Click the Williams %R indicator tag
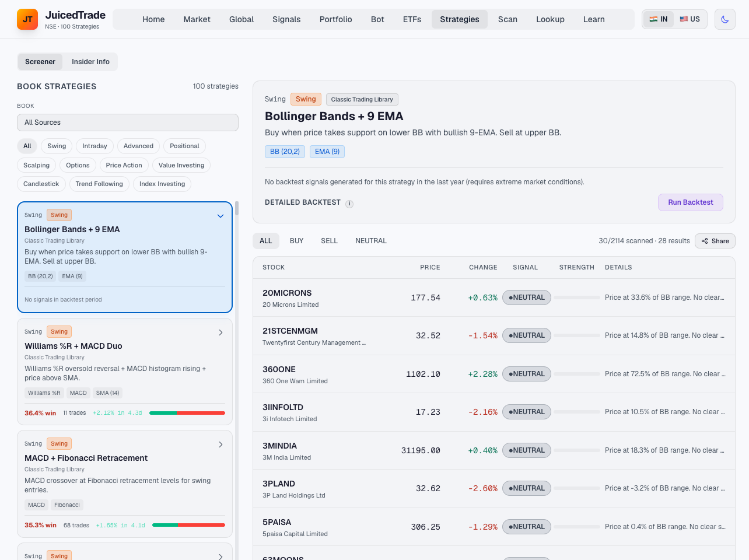 (44, 393)
